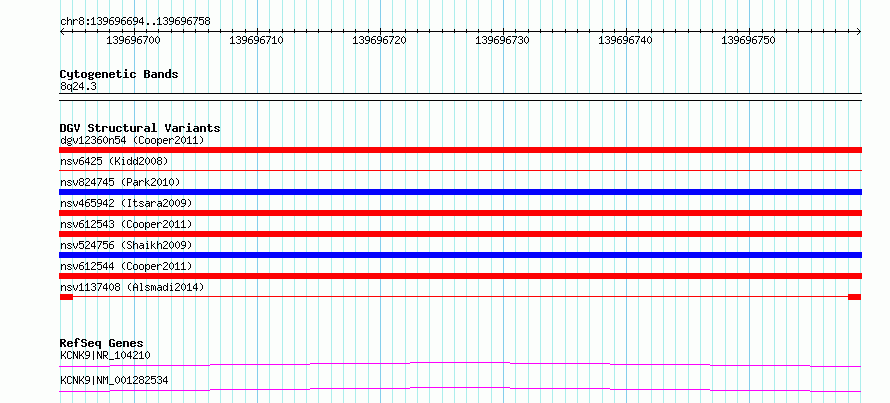Select the nsv612544 (Cooper2011) label
The image size is (890, 403).
click(126, 266)
